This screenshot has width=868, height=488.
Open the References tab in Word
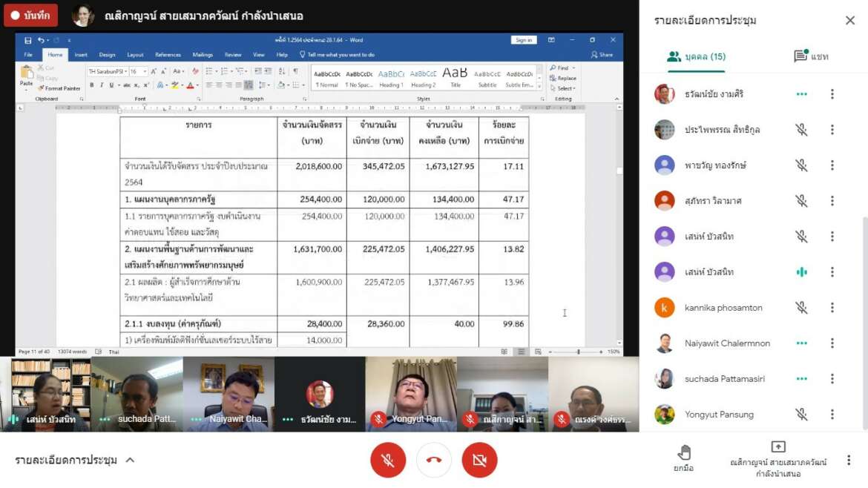(168, 55)
